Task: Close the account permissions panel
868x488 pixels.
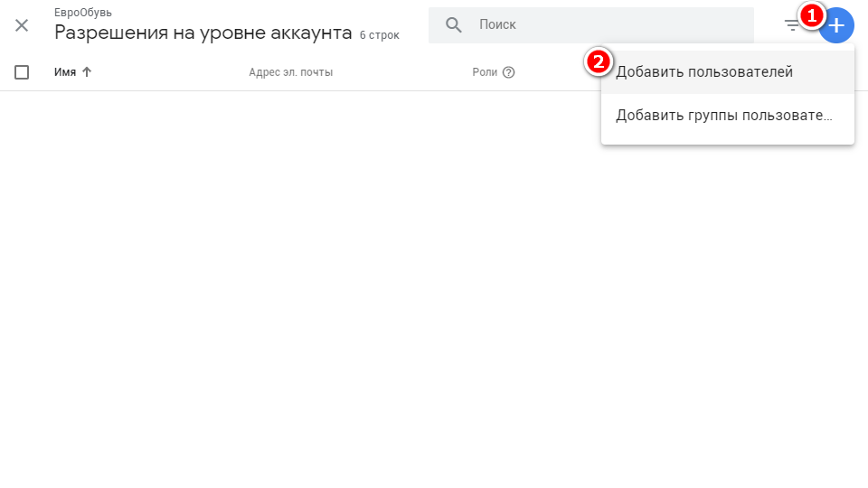Action: (22, 25)
